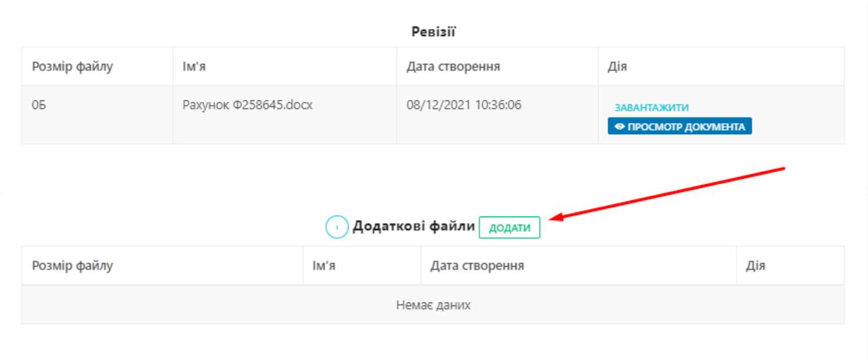Screen dimensions: 868x360
Task: Click the empty Немає даних row
Action: 433,305
